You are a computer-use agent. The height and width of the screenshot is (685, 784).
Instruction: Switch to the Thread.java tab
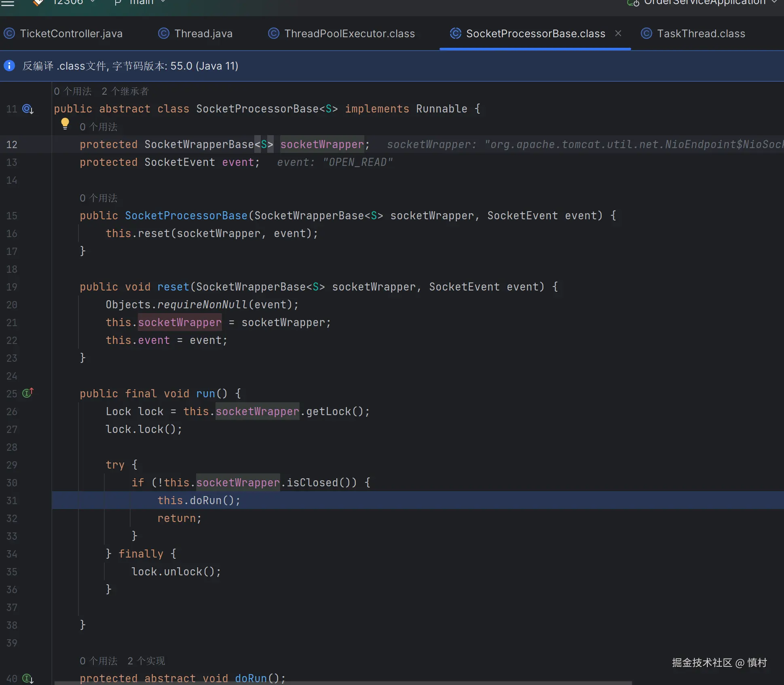coord(203,34)
